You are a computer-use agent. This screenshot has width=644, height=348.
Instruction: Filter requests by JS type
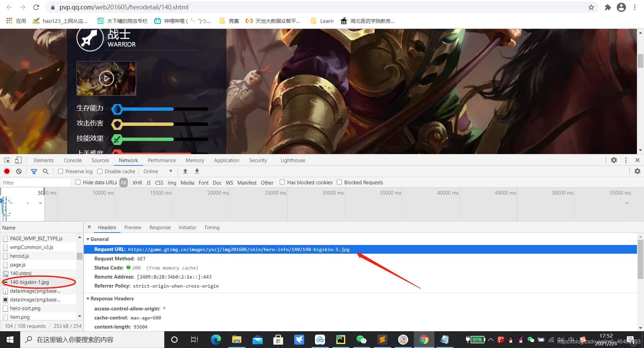coord(149,183)
